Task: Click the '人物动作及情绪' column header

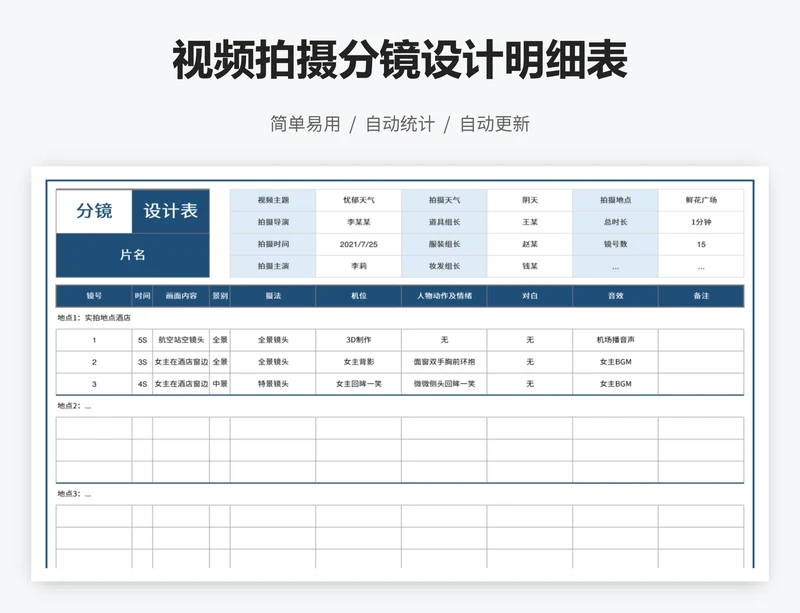Action: click(x=444, y=296)
